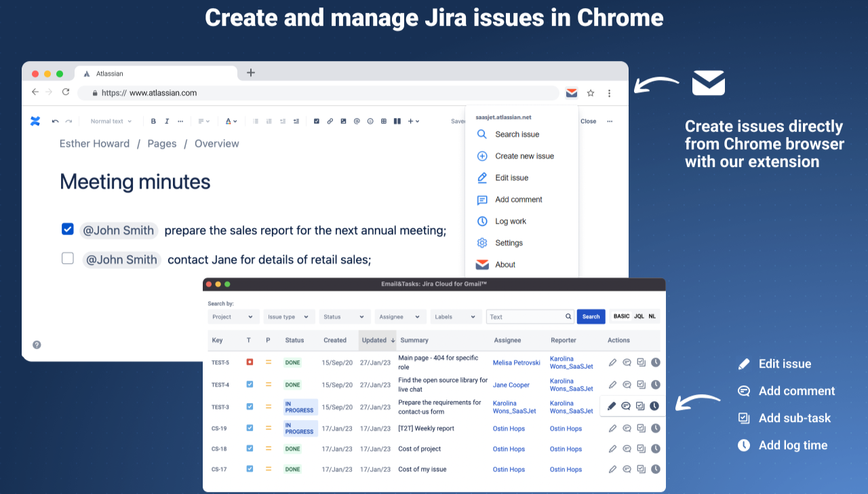This screenshot has height=494, width=868.
Task: Add a sub-task to TEST-3 via its icon
Action: click(x=640, y=406)
